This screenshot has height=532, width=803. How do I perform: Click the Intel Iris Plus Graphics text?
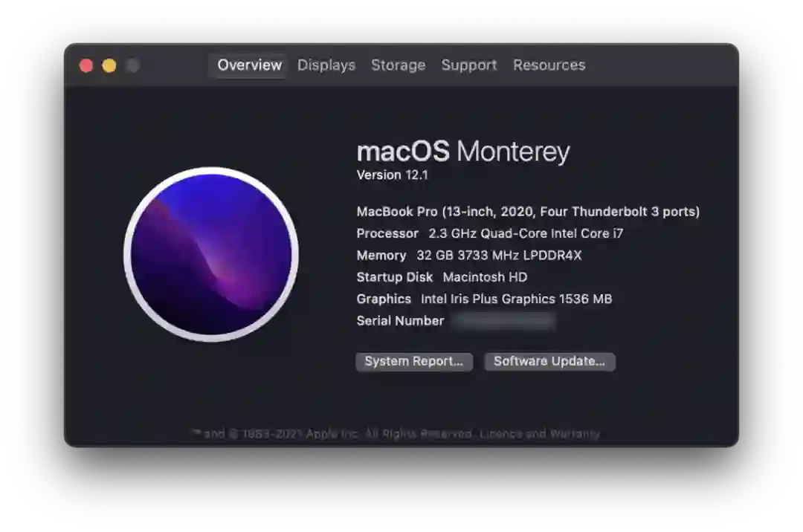[516, 299]
